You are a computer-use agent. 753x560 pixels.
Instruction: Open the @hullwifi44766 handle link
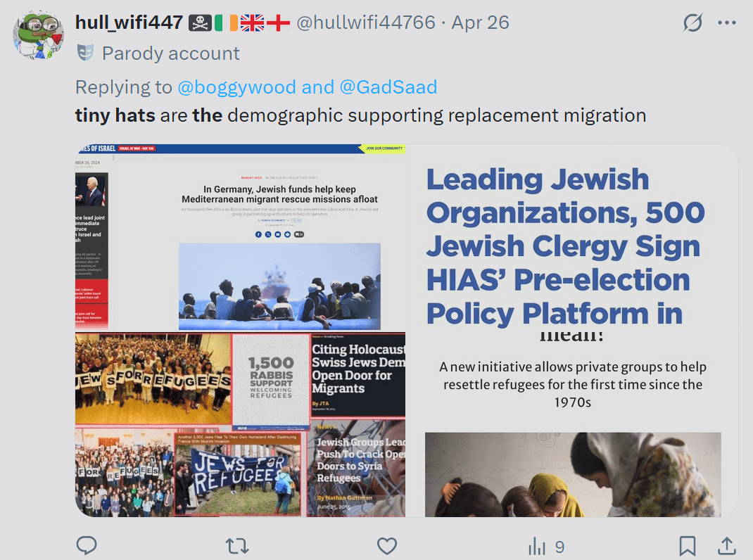(x=365, y=23)
